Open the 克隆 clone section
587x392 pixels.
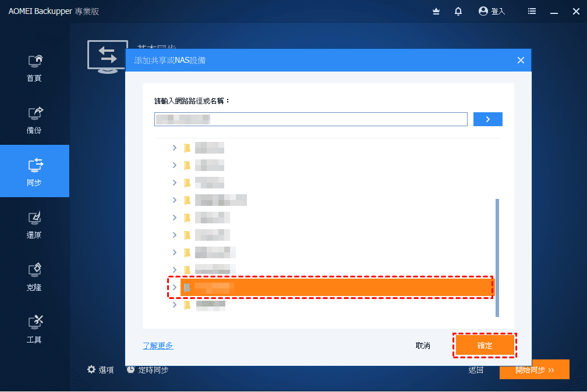pos(34,277)
